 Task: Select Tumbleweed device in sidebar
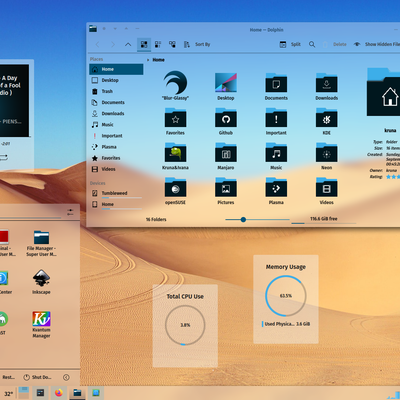tap(116, 194)
